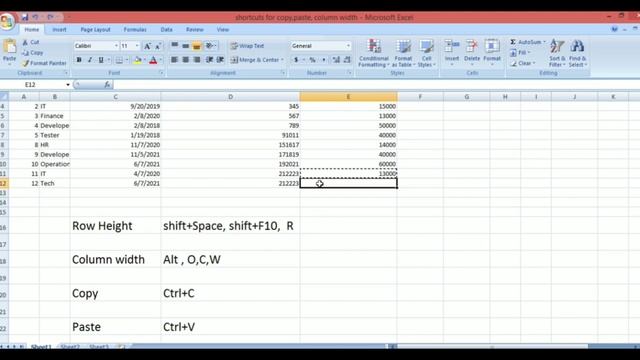Activate Format Painter
Screen dimensions: 640x360
coord(44,63)
